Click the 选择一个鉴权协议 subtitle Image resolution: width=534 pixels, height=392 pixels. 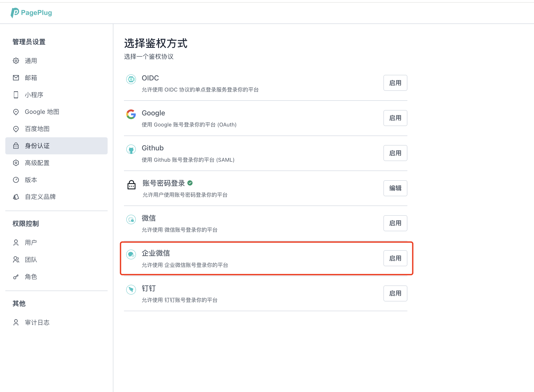click(149, 56)
